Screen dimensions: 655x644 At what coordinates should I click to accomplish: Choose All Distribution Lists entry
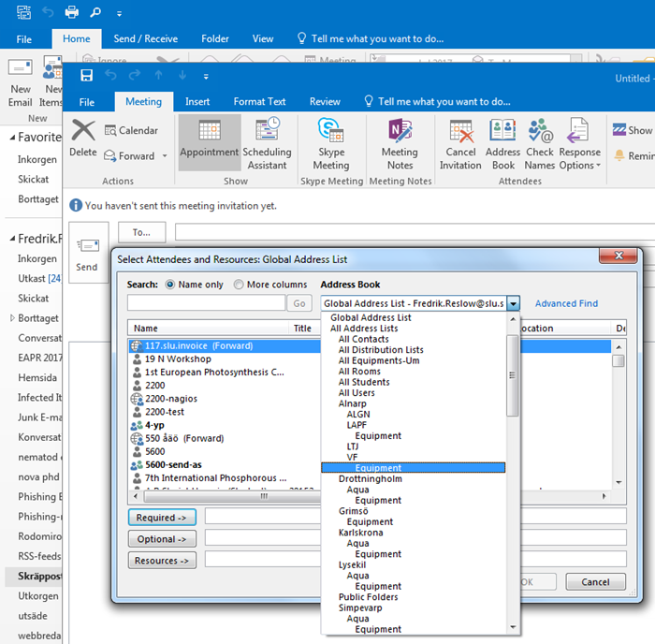click(381, 350)
